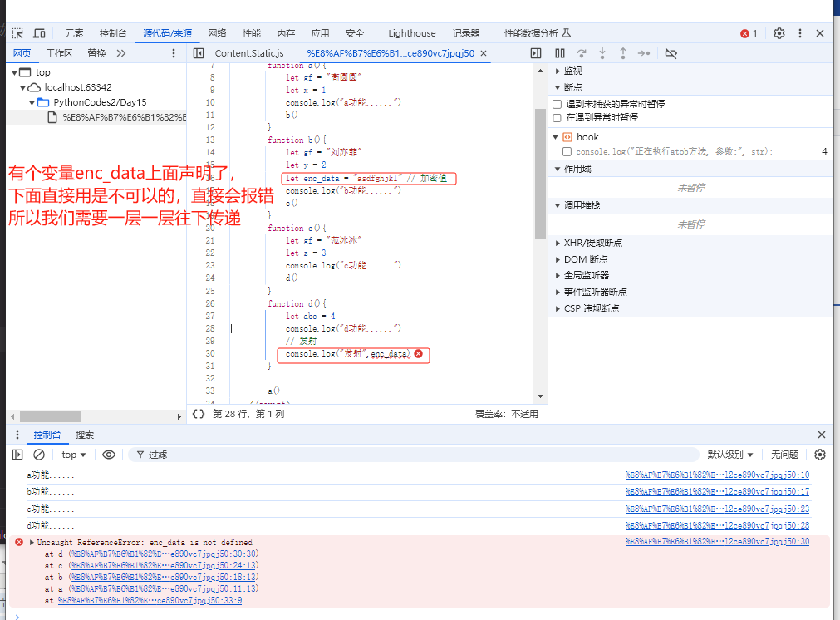Open source link for a功能 log line
The width and height of the screenshot is (840, 620).
point(717,475)
